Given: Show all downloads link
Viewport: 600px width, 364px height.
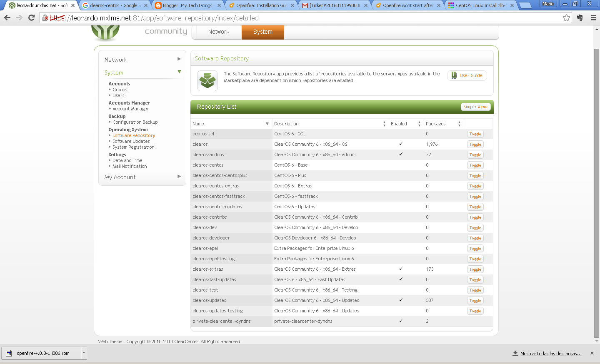Looking at the screenshot, I should (551, 354).
